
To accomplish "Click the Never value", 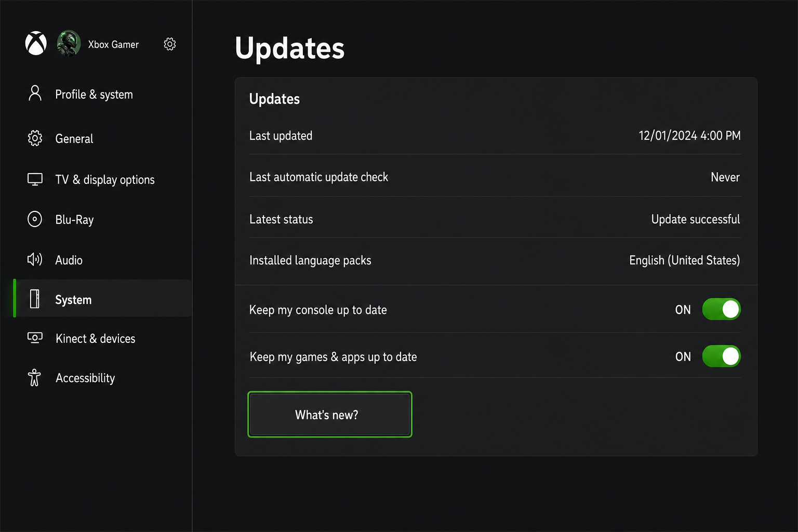I will coord(725,177).
